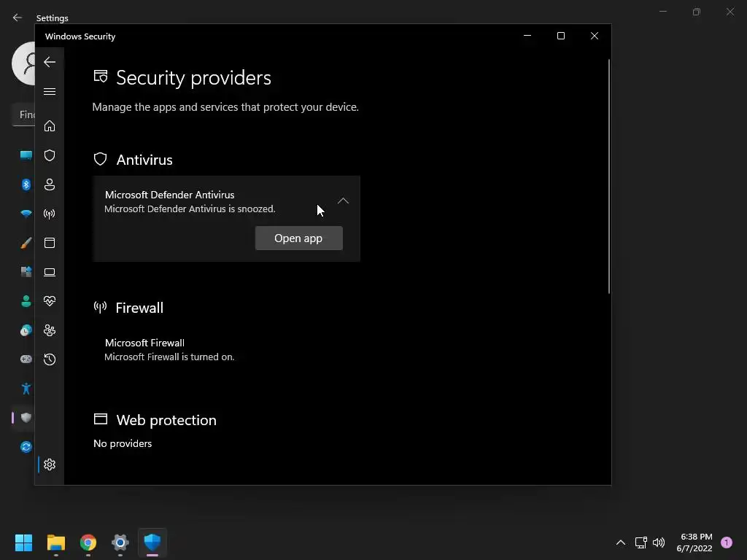Open Google Chrome from the taskbar

[88, 542]
